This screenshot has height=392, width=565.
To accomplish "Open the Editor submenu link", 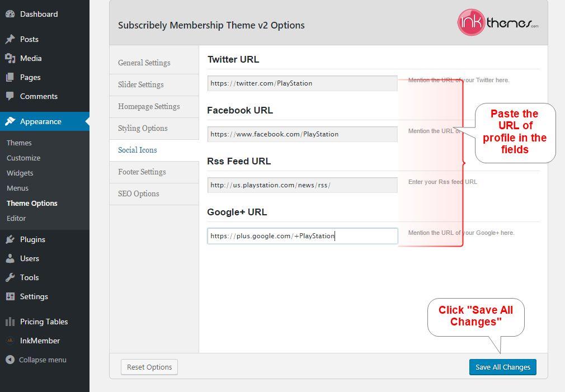I will [16, 218].
